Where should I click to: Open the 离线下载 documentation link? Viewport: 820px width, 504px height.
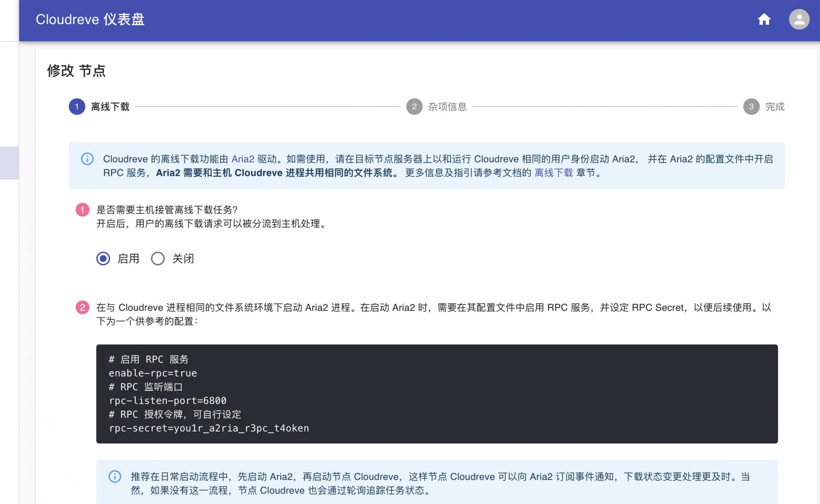tap(553, 173)
